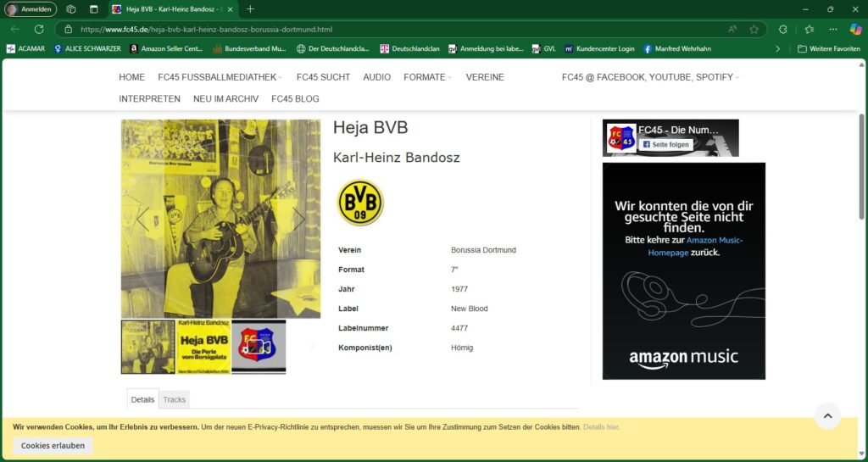The height and width of the screenshot is (462, 868).
Task: Go to the HOME menu item
Action: (x=131, y=77)
